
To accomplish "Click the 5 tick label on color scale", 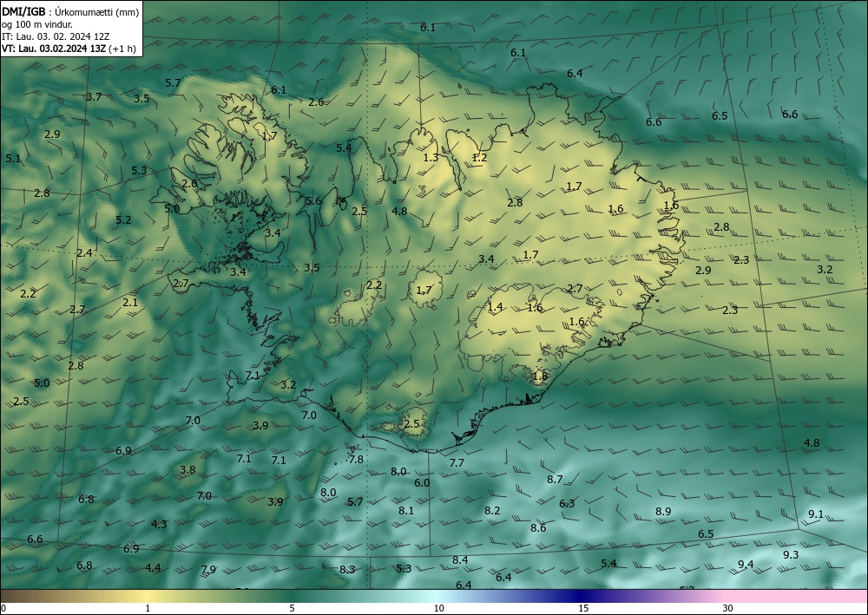I will (x=292, y=608).
